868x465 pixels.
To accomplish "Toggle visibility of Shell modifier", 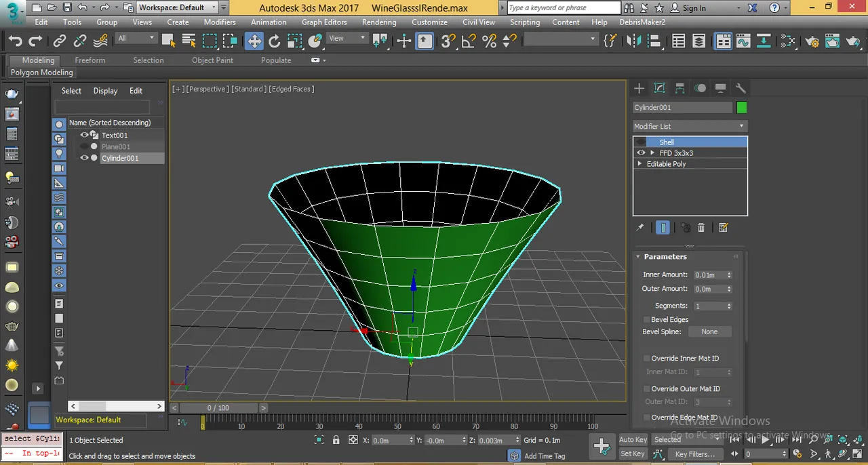I will click(x=641, y=142).
